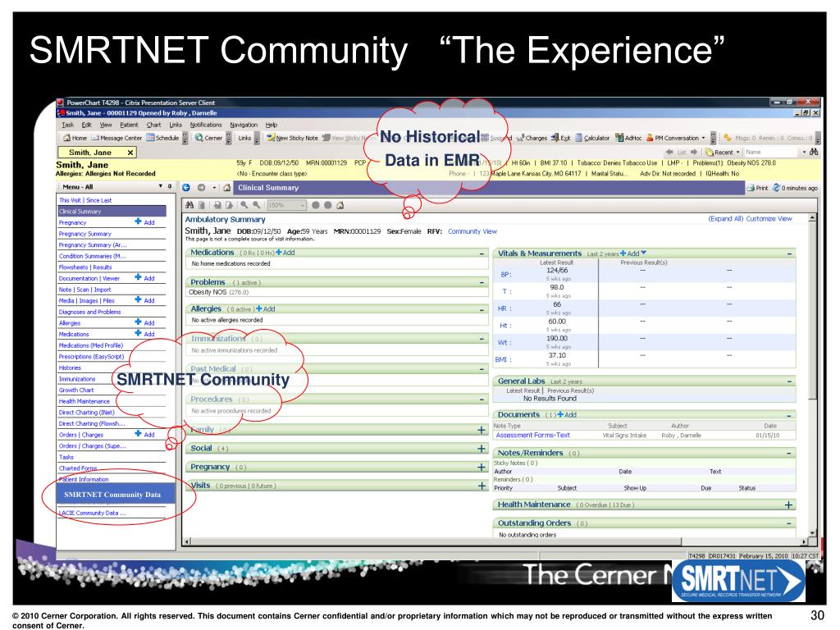
Task: Click the home icon after the gray circles
Action: [x=340, y=205]
